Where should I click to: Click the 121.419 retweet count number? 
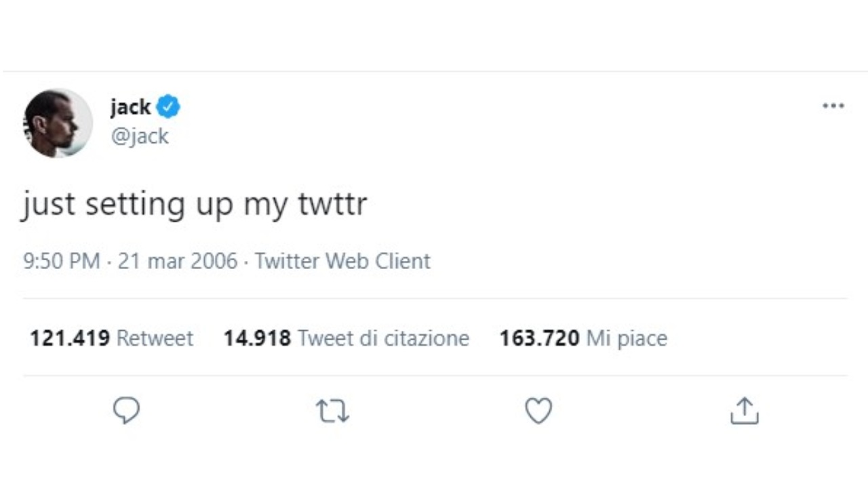click(69, 338)
